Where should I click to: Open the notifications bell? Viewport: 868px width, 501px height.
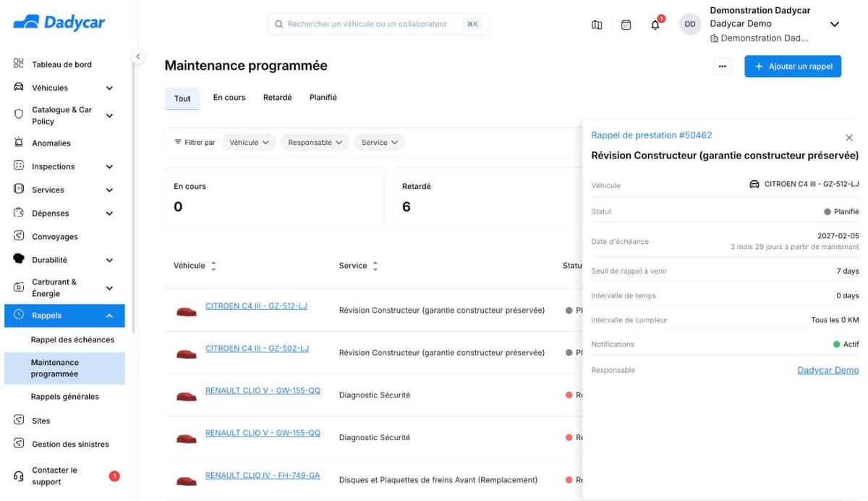click(655, 25)
